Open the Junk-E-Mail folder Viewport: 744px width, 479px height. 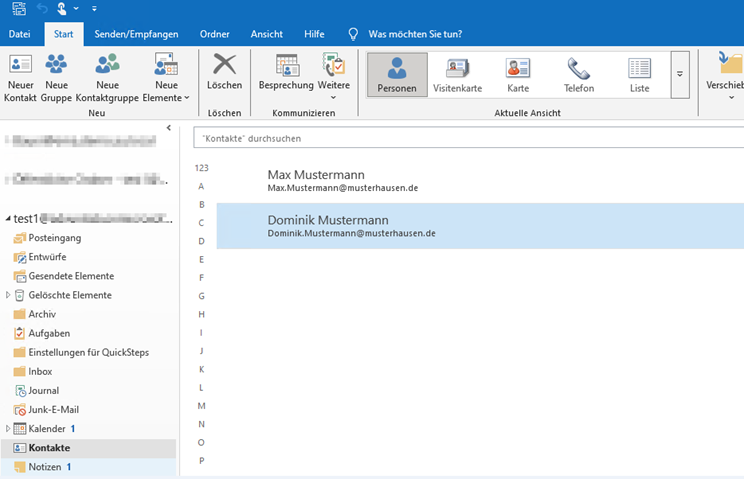(53, 409)
